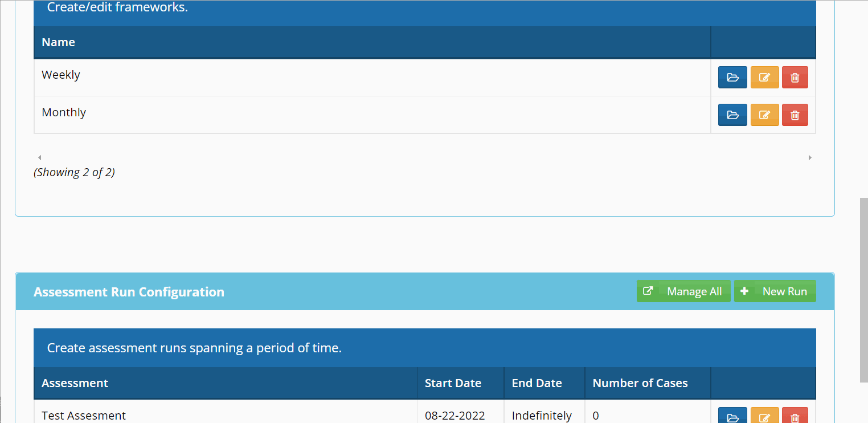Click the End Date column header
The height and width of the screenshot is (423, 868).
(537, 383)
